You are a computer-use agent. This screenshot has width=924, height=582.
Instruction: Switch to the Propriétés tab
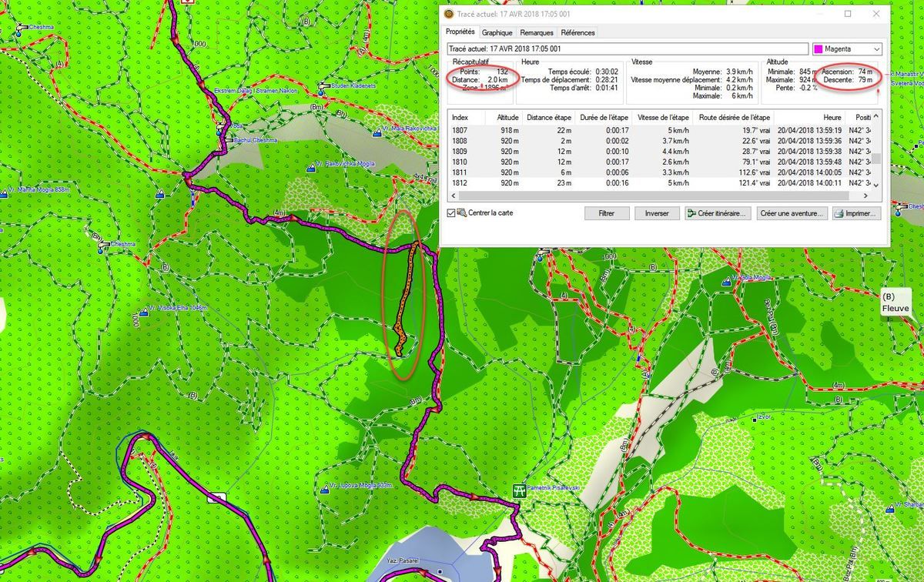(460, 32)
